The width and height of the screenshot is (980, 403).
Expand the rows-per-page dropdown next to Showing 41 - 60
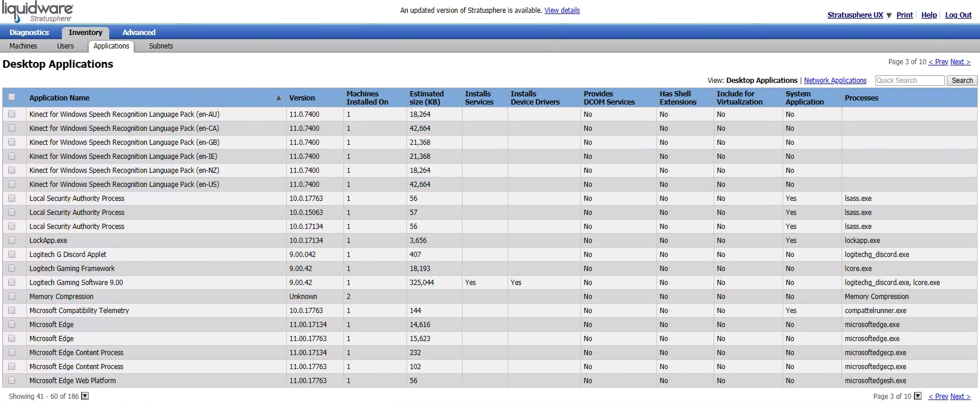point(85,396)
